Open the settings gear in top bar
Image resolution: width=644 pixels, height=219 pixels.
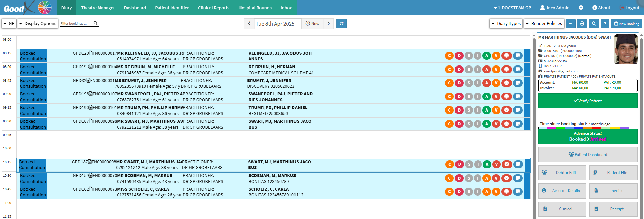(581, 8)
